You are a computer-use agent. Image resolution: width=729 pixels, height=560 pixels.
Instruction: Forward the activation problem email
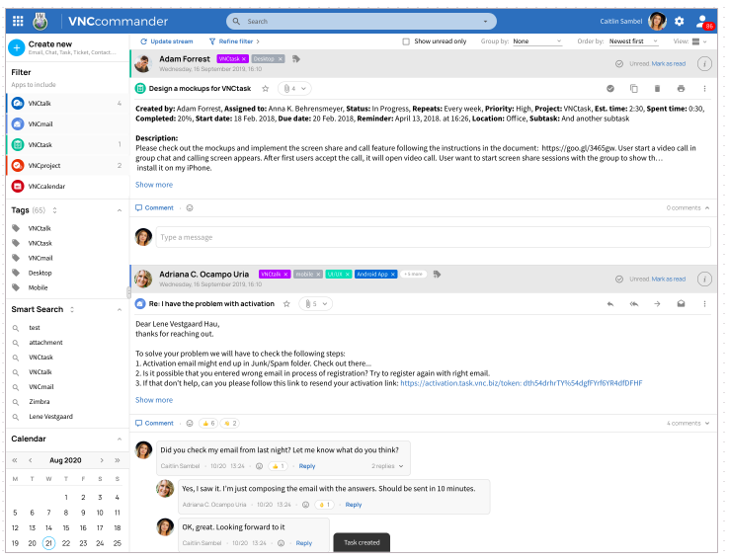tap(657, 303)
